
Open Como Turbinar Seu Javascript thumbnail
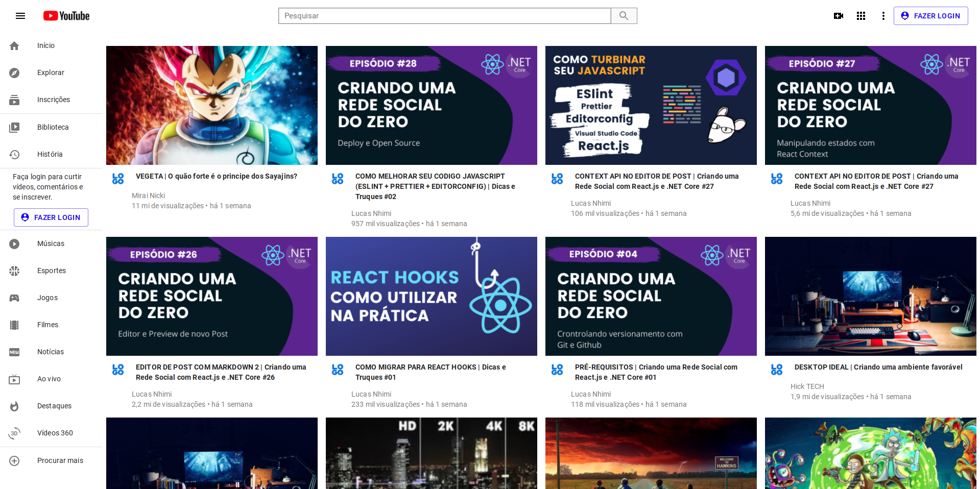651,105
